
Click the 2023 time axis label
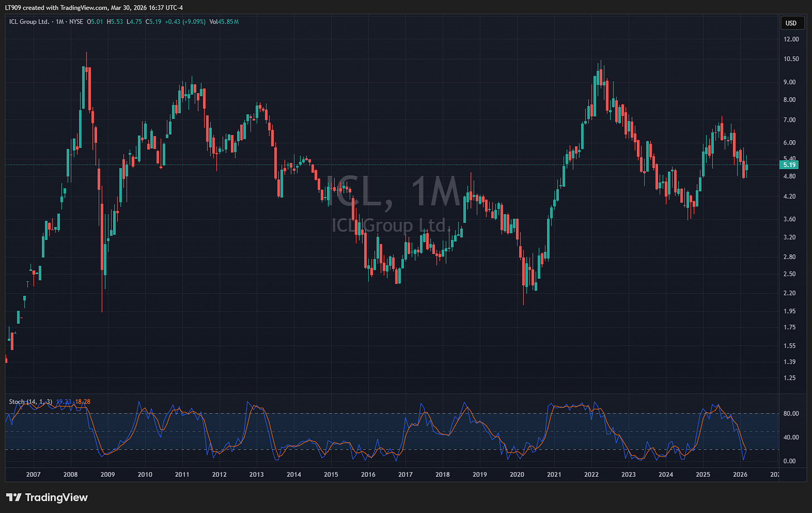(x=629, y=475)
